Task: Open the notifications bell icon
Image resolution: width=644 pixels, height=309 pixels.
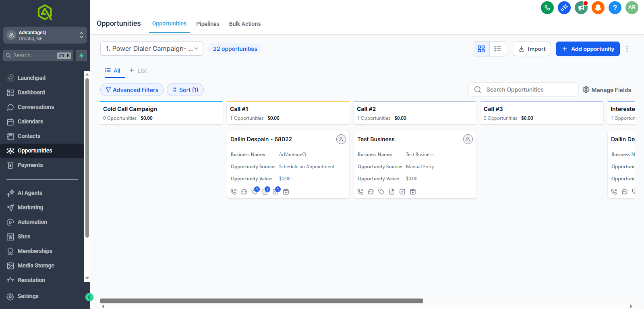Action: pyautogui.click(x=598, y=8)
